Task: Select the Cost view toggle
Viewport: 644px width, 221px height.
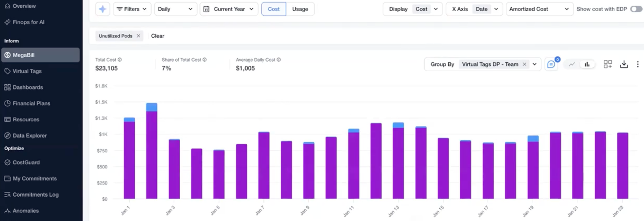Action: pyautogui.click(x=273, y=9)
